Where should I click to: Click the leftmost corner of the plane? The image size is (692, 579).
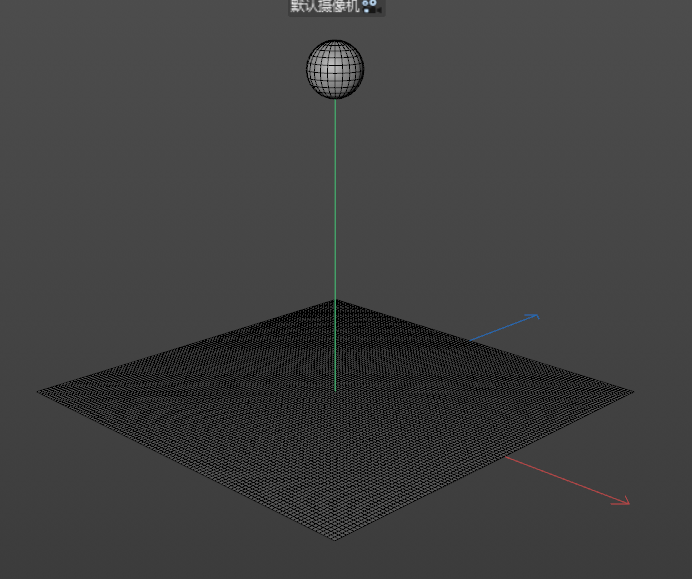pyautogui.click(x=39, y=392)
